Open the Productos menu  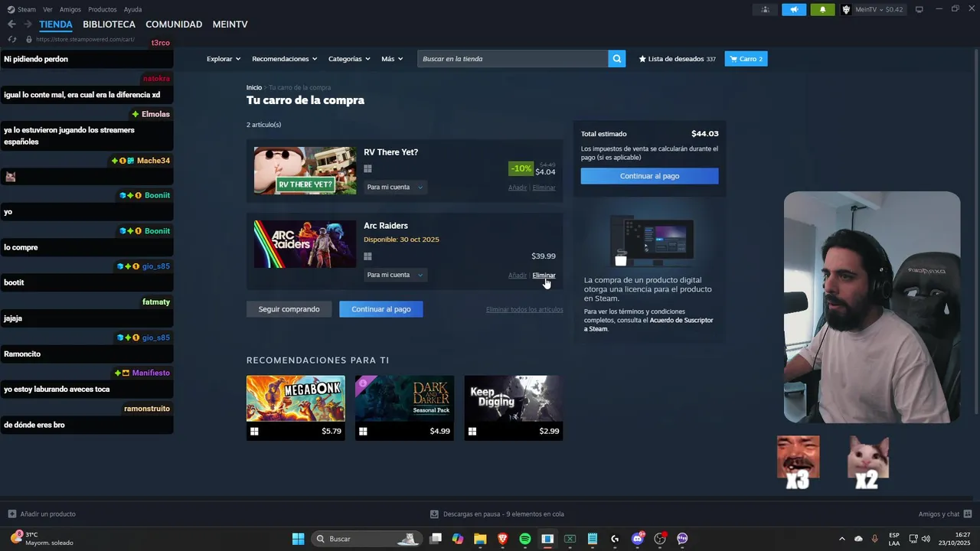click(103, 9)
